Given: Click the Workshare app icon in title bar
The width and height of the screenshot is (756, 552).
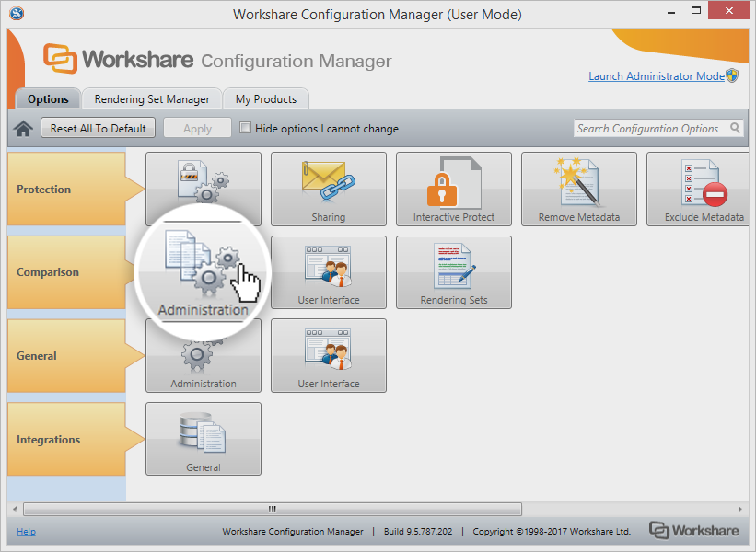Looking at the screenshot, I should (x=17, y=13).
